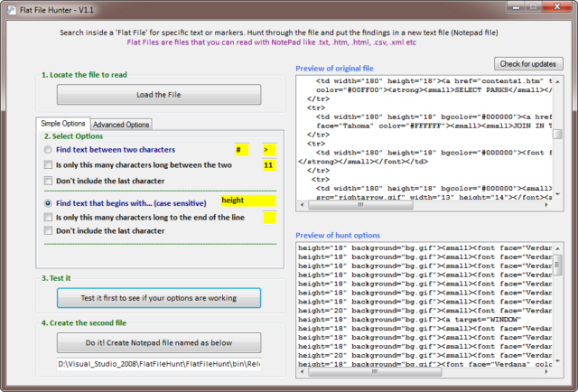Screen dimensions: 578x392
Task: Click Do it! Create Notepad file button
Action: click(159, 343)
